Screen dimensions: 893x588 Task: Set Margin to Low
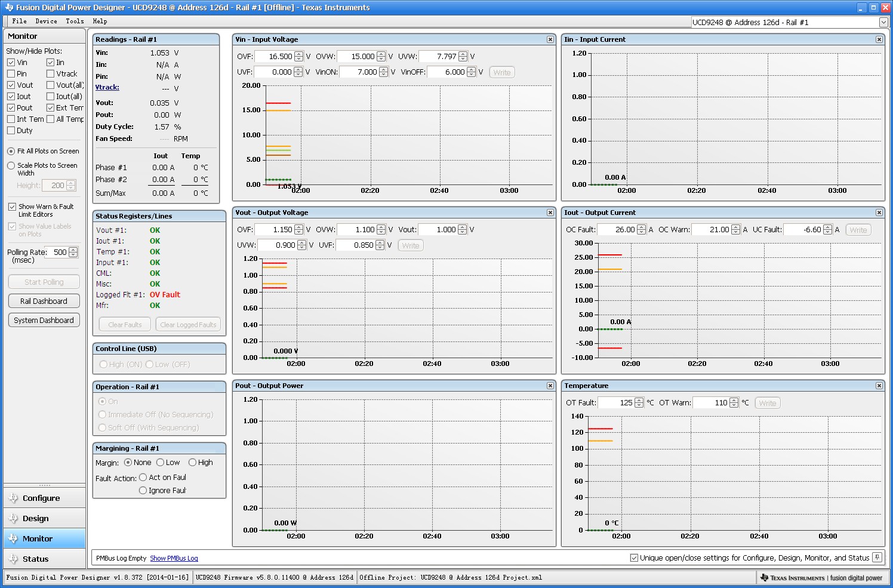click(x=160, y=462)
